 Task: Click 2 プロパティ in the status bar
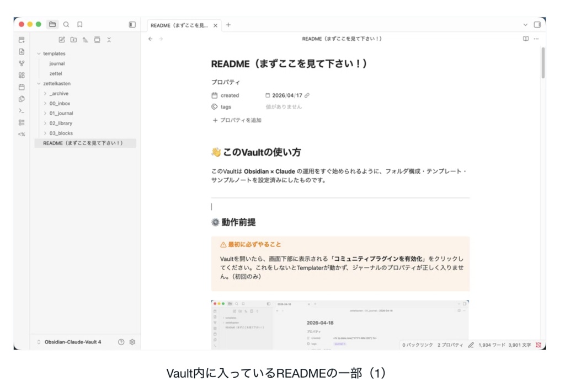(x=450, y=345)
